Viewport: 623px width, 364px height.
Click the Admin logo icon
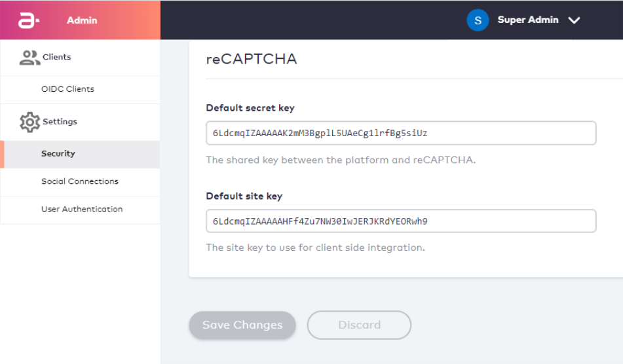click(x=29, y=20)
